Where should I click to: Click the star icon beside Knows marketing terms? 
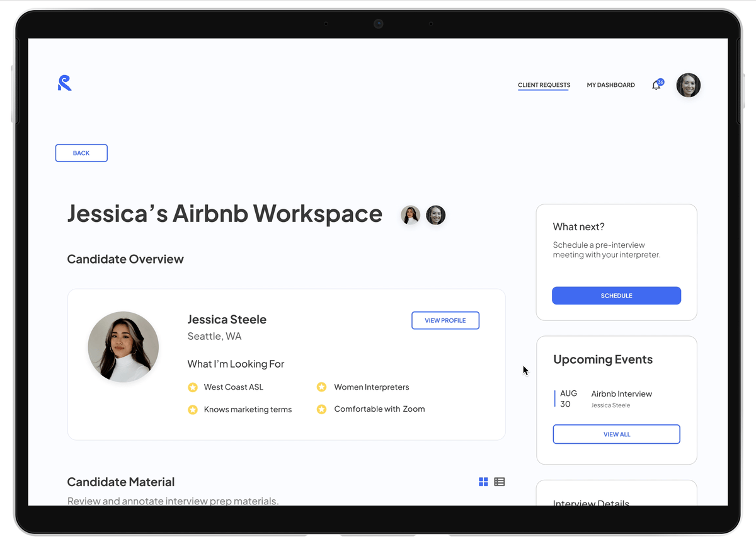(193, 410)
